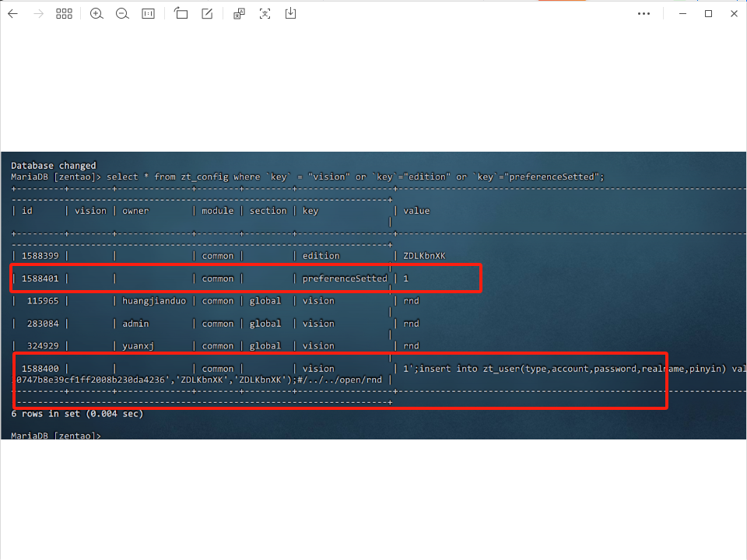Maximize the image viewer window

coord(709,13)
